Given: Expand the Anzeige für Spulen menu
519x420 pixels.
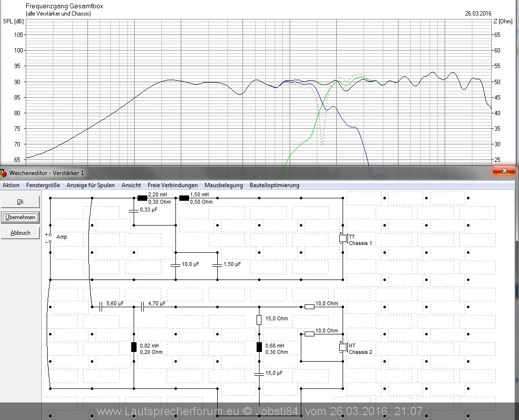Looking at the screenshot, I should coord(90,185).
